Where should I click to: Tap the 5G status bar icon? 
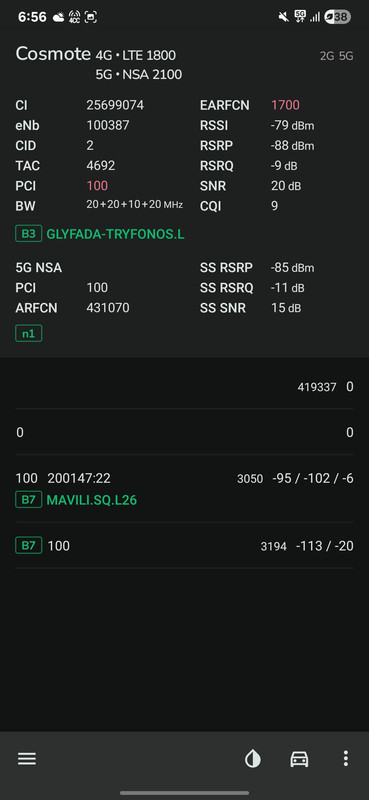300,16
